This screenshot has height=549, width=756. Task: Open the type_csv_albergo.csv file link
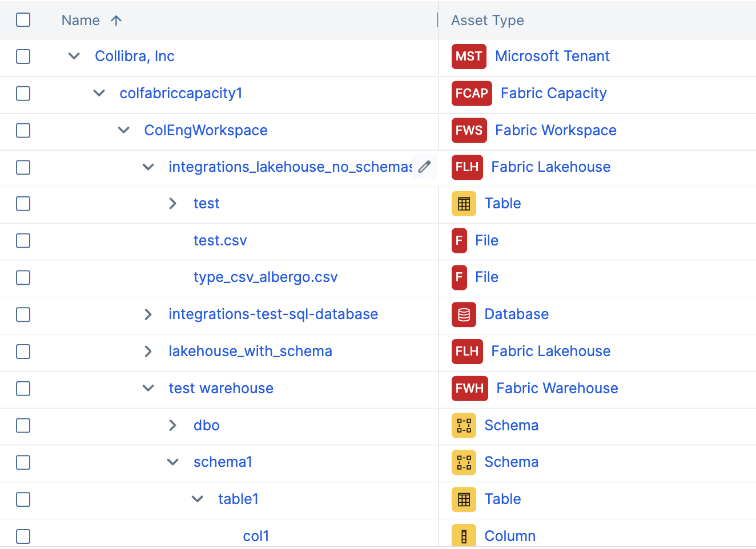pos(266,277)
